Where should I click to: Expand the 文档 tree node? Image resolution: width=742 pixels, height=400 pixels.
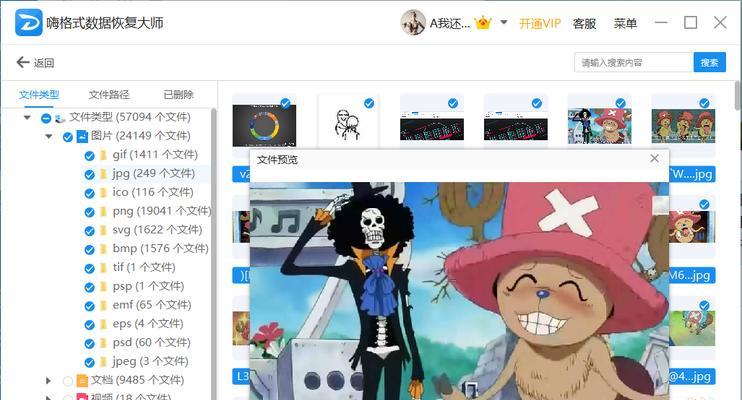48,380
